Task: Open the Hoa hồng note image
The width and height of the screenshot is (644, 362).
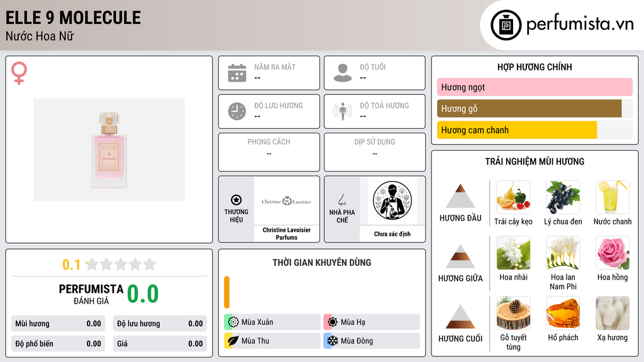Action: tap(613, 253)
